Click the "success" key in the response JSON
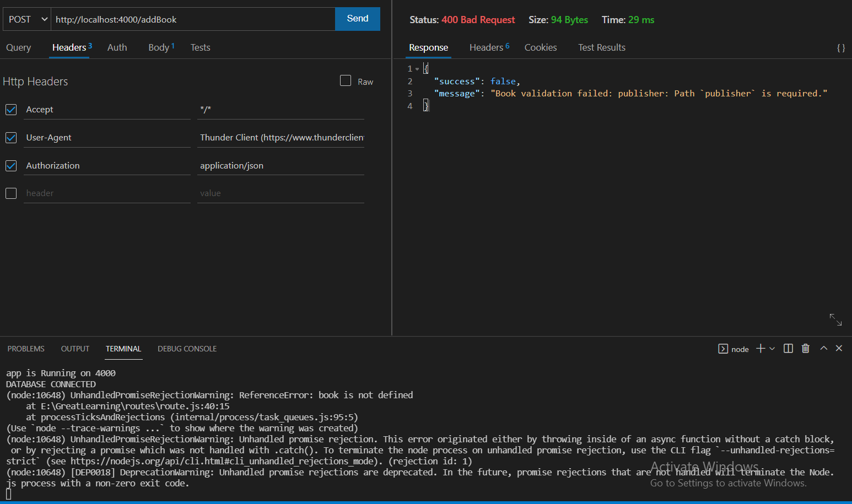The width and height of the screenshot is (852, 504). tap(457, 82)
